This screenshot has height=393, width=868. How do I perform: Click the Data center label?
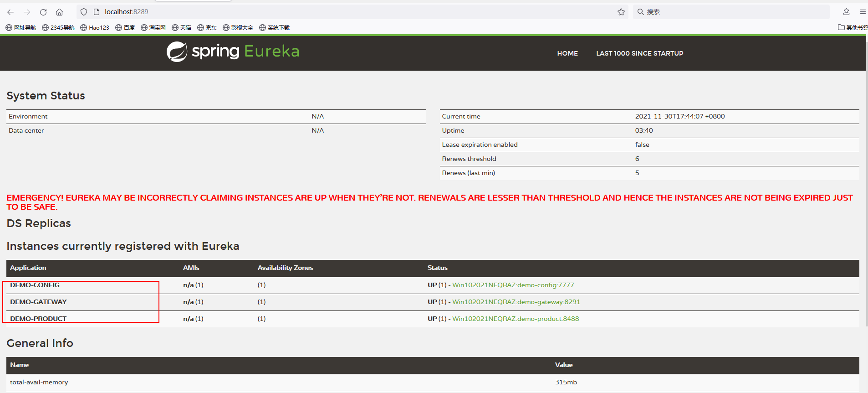click(26, 130)
